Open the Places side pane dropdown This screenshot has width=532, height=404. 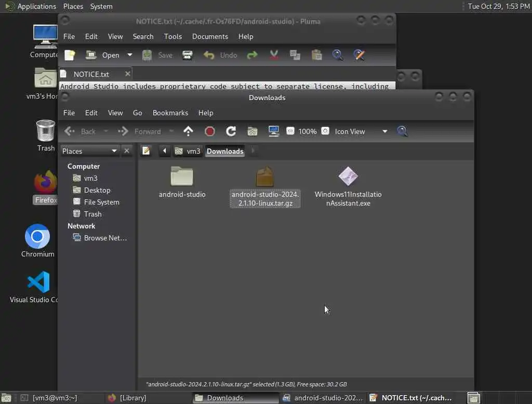coord(89,151)
